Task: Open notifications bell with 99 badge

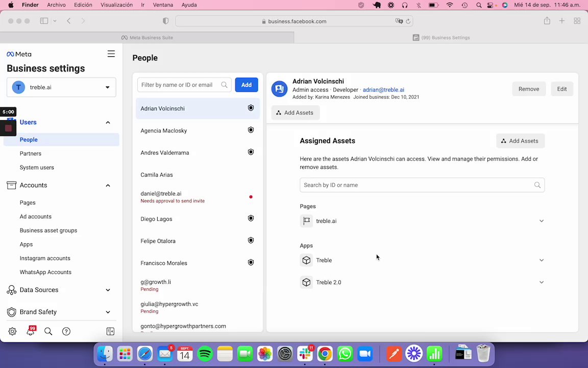Action: [31, 331]
